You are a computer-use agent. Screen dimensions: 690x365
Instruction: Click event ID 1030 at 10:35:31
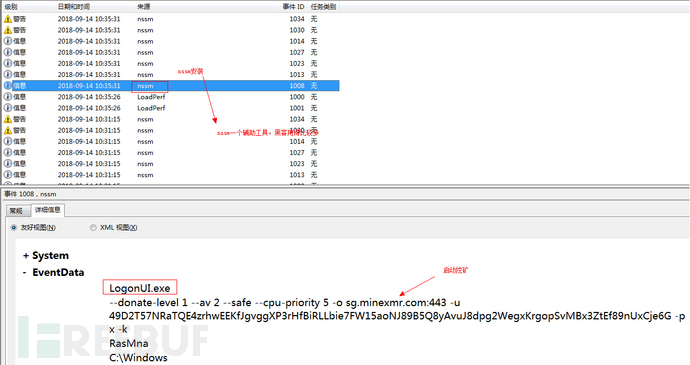pyautogui.click(x=297, y=30)
